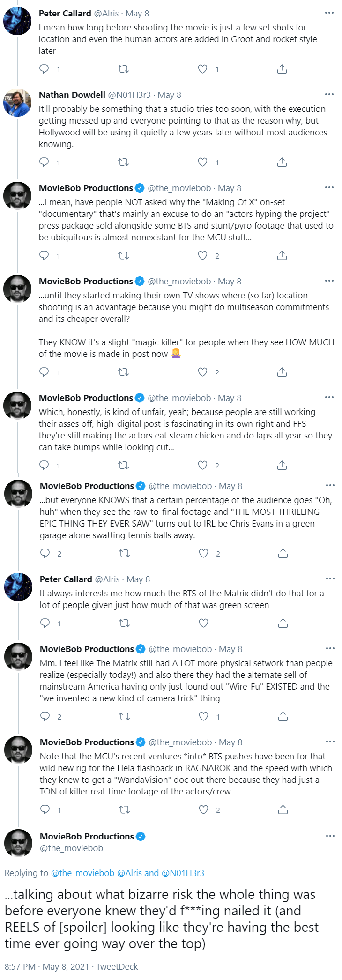Open @N01H3r3 link in Replying to line
Image resolution: width=342 pixels, height=980 pixels.
pyautogui.click(x=183, y=873)
